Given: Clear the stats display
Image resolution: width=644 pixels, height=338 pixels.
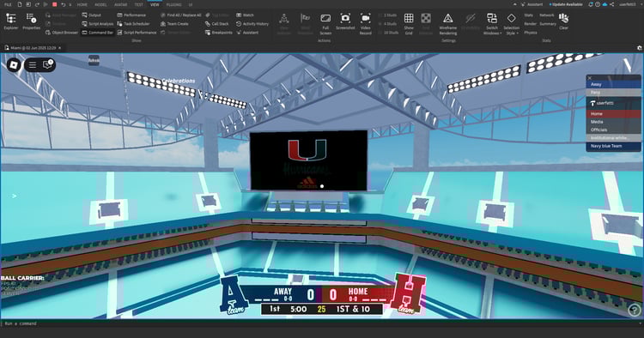Looking at the screenshot, I should [563, 21].
